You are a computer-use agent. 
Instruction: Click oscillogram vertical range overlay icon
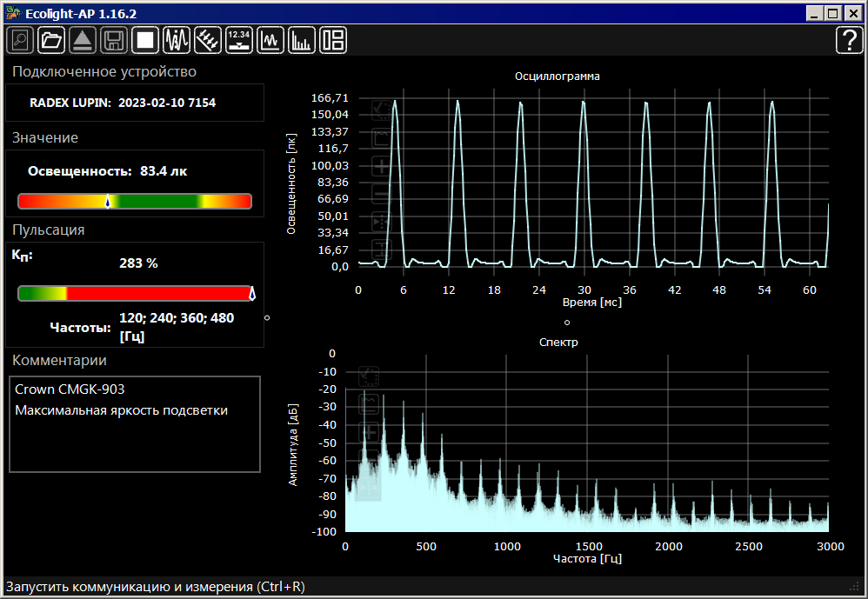[381, 250]
